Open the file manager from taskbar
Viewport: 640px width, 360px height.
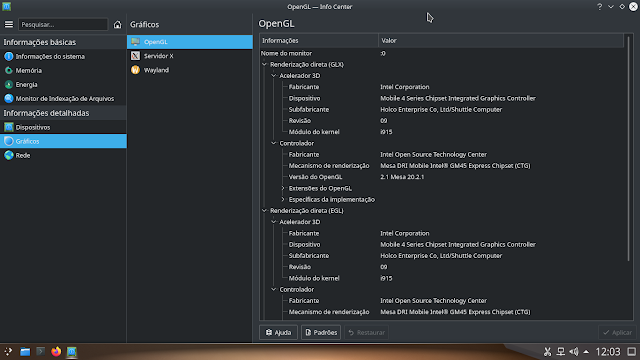coord(25,351)
